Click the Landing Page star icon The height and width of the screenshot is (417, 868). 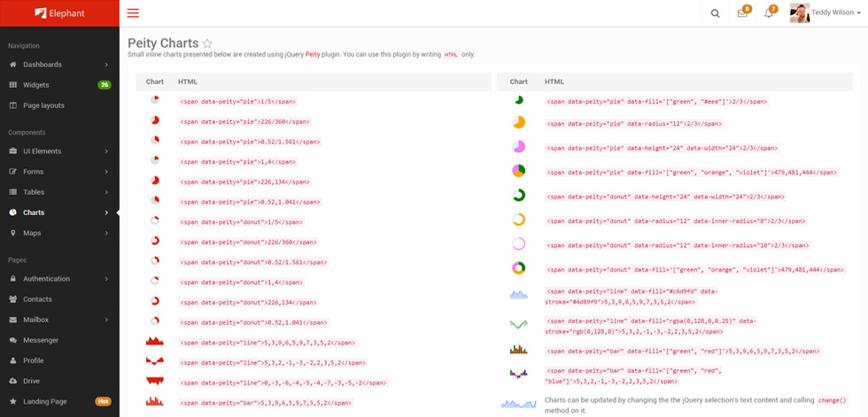[x=13, y=402]
